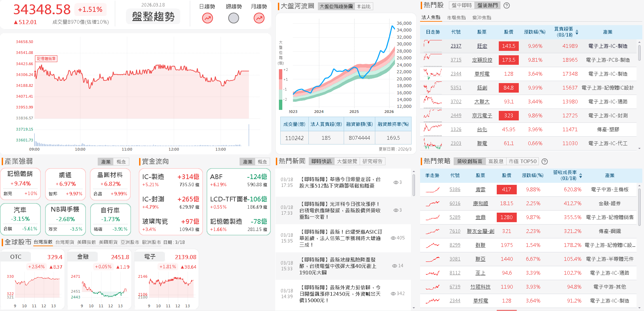
Task: Open the 定穎投控 stock page
Action: pos(482,60)
